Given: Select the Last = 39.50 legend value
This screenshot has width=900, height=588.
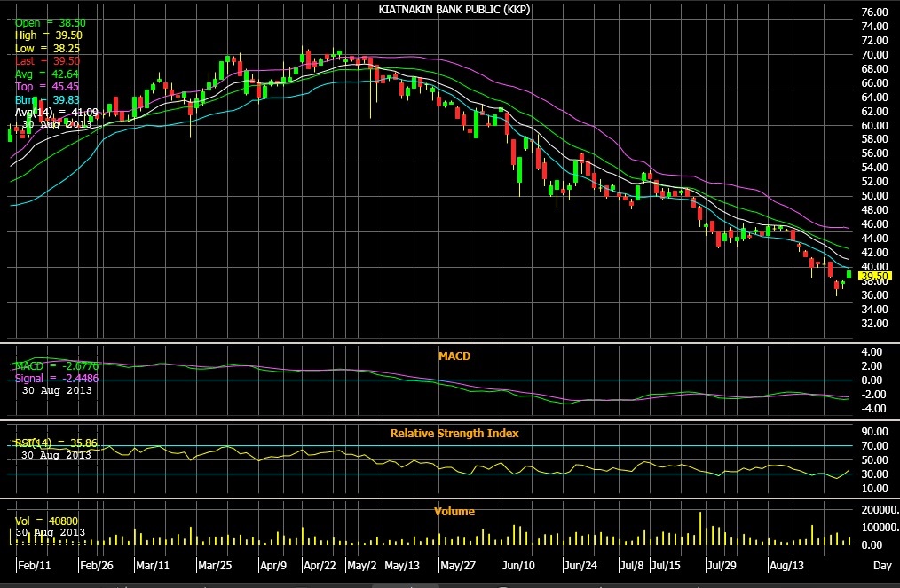Looking at the screenshot, I should [48, 61].
